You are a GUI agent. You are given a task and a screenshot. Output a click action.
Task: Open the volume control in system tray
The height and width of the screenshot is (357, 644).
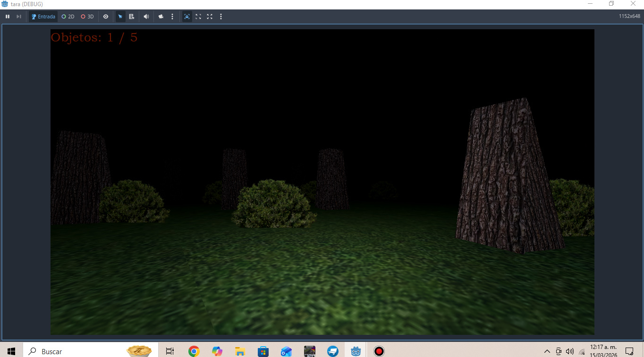570,351
